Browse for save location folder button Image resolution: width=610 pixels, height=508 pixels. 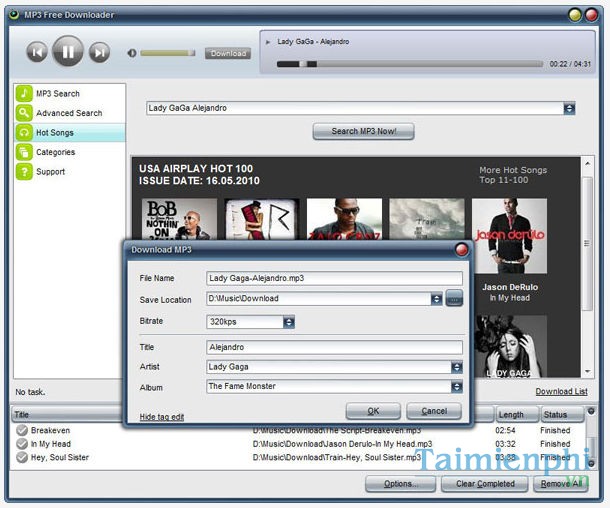[x=454, y=298]
